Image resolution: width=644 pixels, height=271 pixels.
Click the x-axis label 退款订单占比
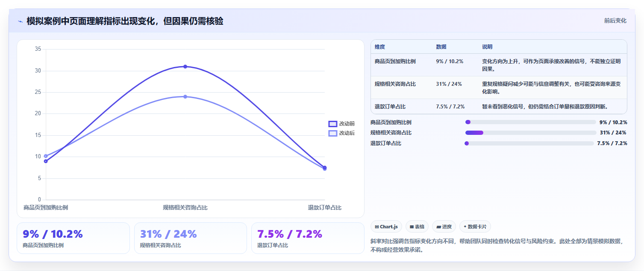[x=325, y=208]
